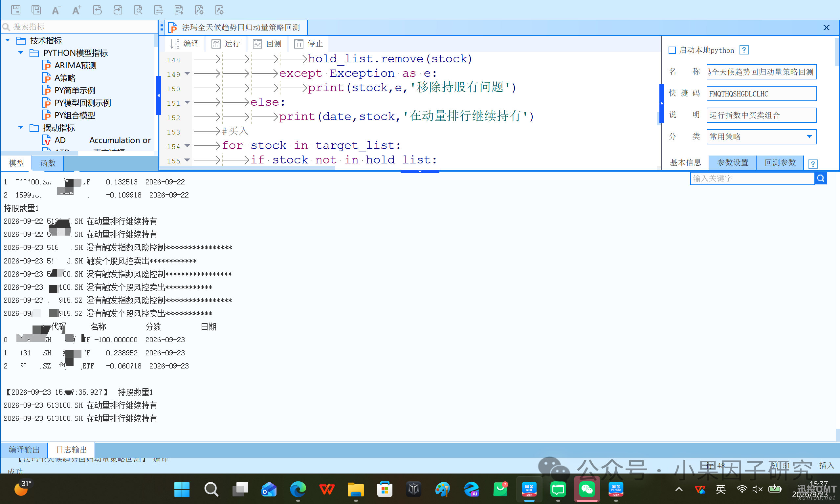Open File Explorer from taskbar
840x504 pixels.
(356, 489)
